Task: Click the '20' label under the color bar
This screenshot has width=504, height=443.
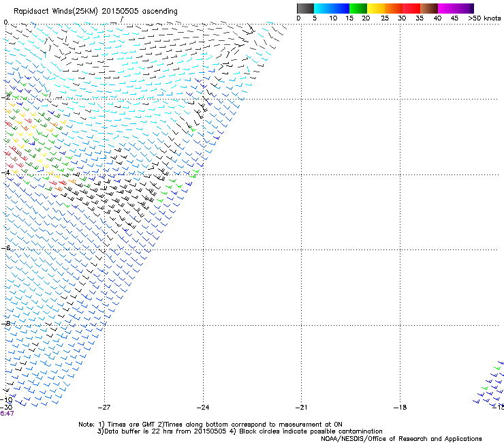Action: pyautogui.click(x=366, y=18)
